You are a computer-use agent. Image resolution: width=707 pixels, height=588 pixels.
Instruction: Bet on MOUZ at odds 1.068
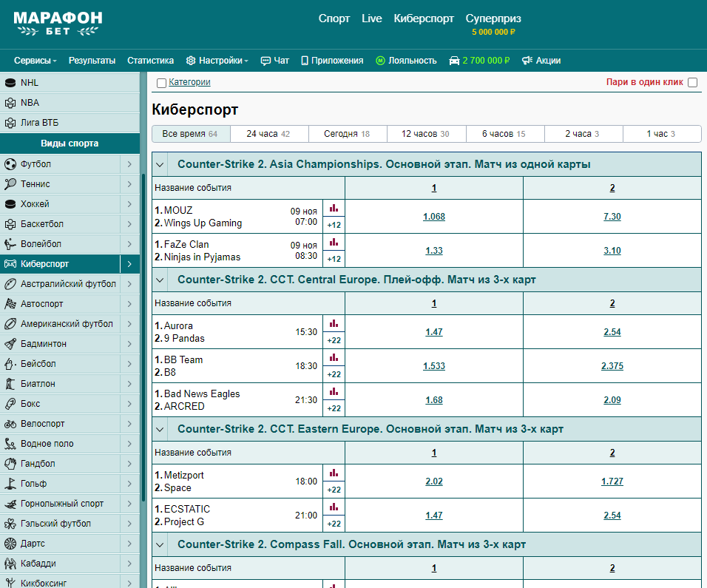(x=434, y=217)
